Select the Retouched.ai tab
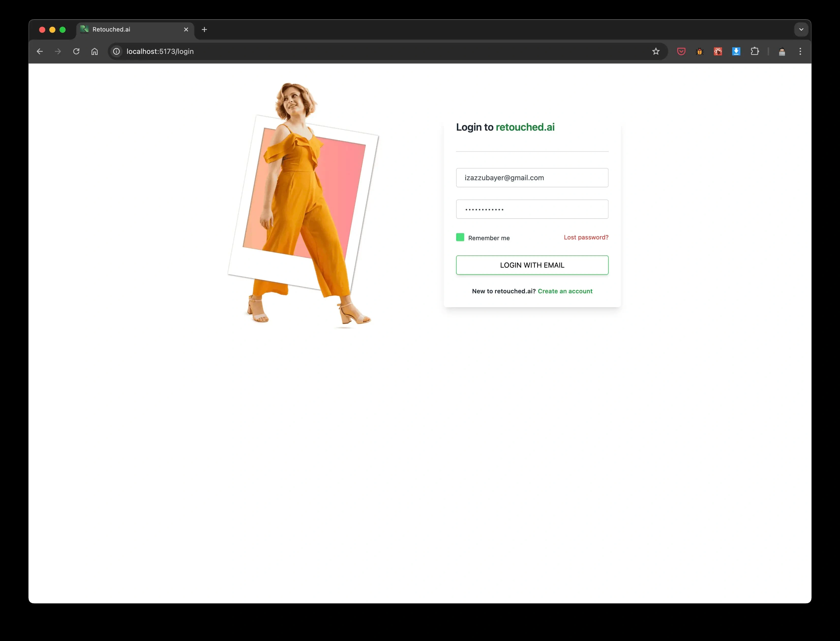The image size is (840, 641). [x=136, y=30]
